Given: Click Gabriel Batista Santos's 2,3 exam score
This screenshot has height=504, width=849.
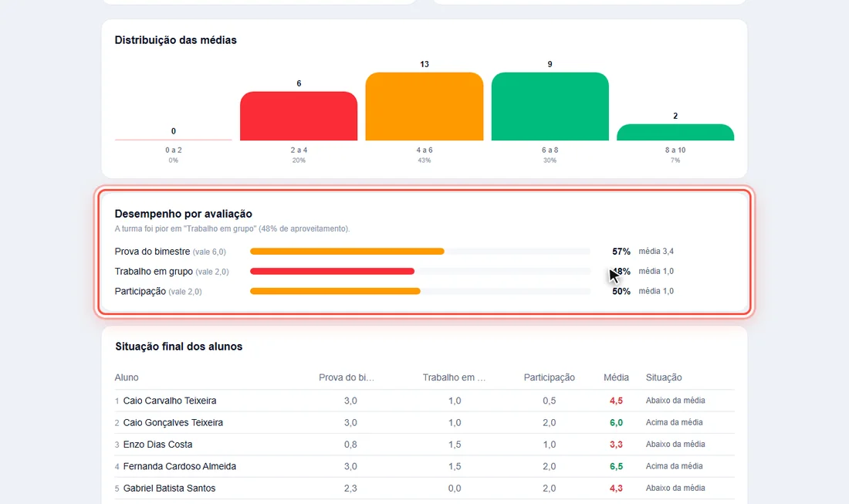Looking at the screenshot, I should (350, 489).
